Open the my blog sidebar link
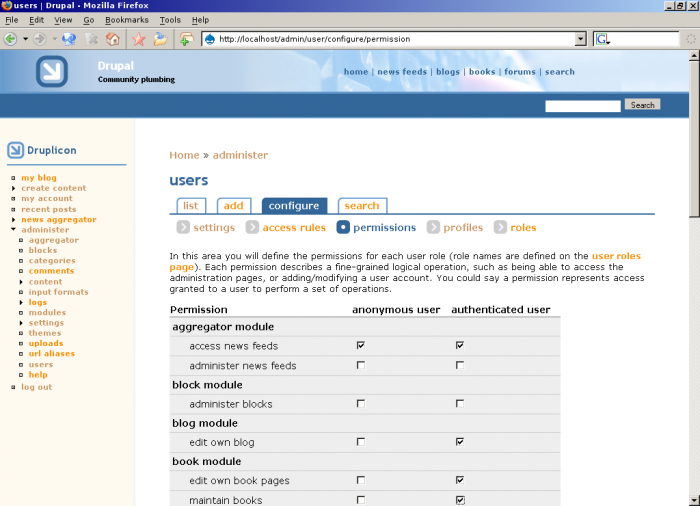Viewport: 700px width, 506px height. pos(39,178)
